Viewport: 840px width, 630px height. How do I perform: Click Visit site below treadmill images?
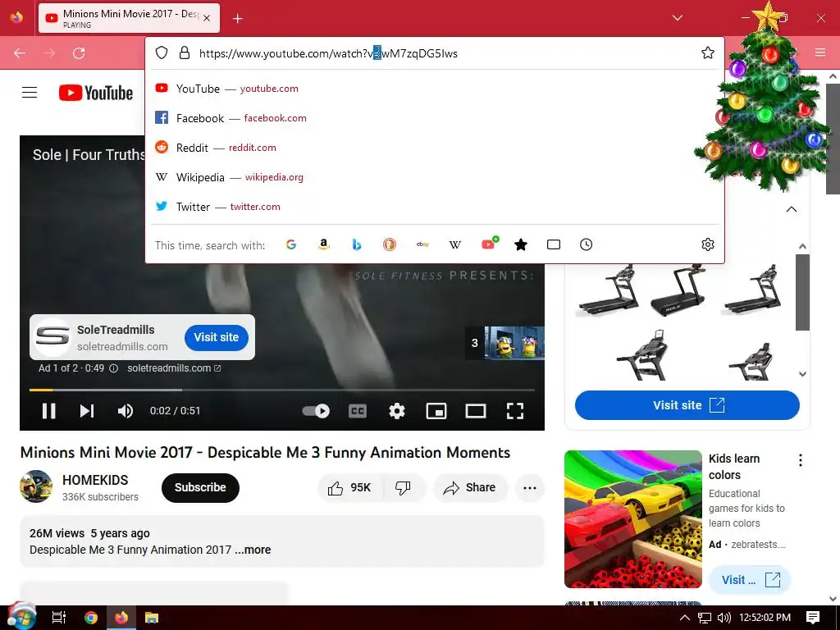point(687,405)
